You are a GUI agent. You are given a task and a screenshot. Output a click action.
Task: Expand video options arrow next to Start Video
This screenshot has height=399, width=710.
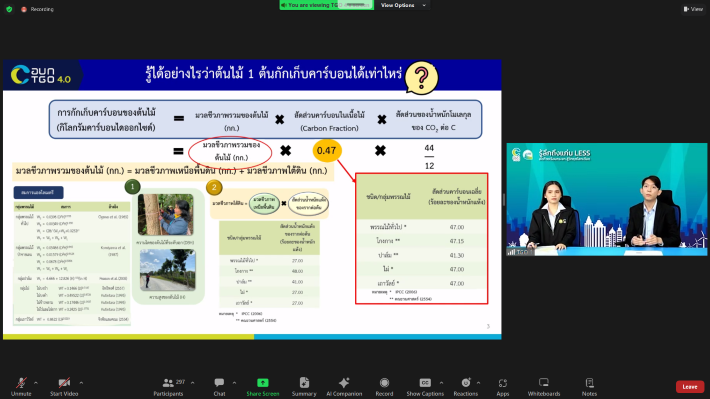pos(81,383)
